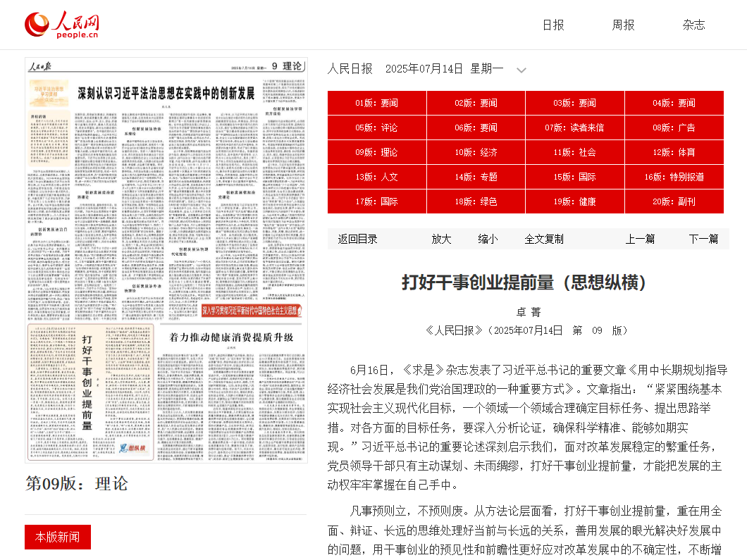Viewport: 747px width, 560px height.
Task: Go to 06版：要闻
Action: click(476, 127)
